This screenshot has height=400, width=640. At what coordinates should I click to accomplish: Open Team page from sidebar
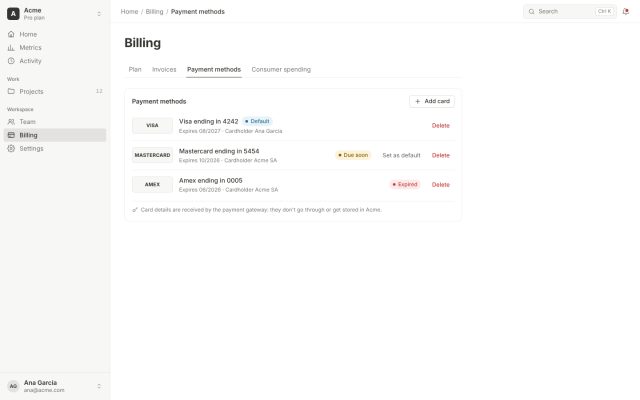55,122
